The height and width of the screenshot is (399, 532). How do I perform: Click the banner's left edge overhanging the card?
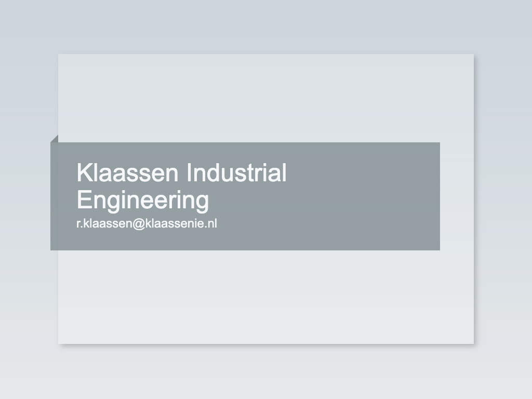click(54, 196)
